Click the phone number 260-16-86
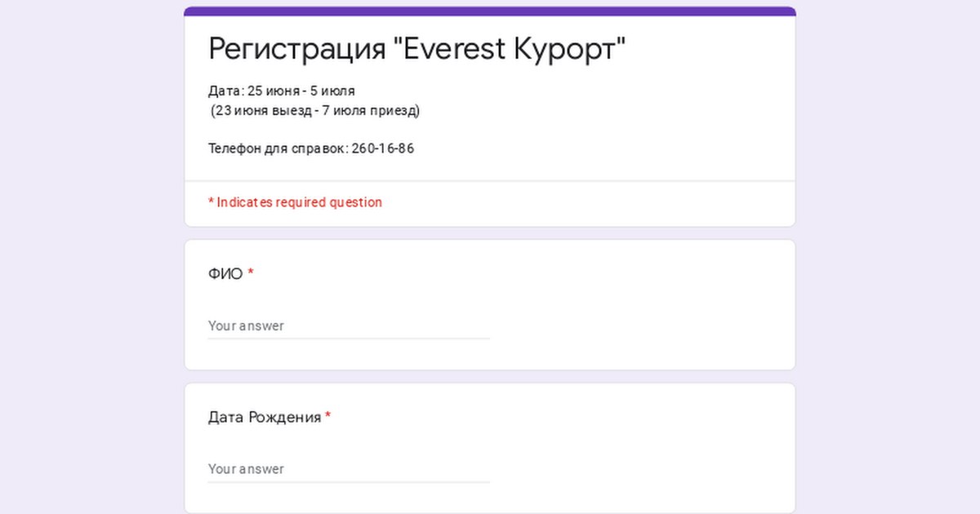 383,148
